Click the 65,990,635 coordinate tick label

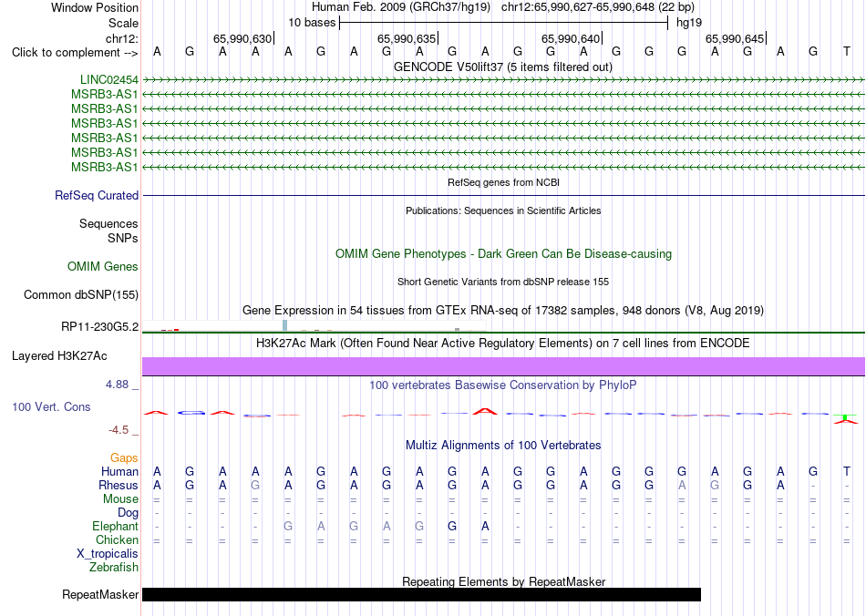pos(407,38)
